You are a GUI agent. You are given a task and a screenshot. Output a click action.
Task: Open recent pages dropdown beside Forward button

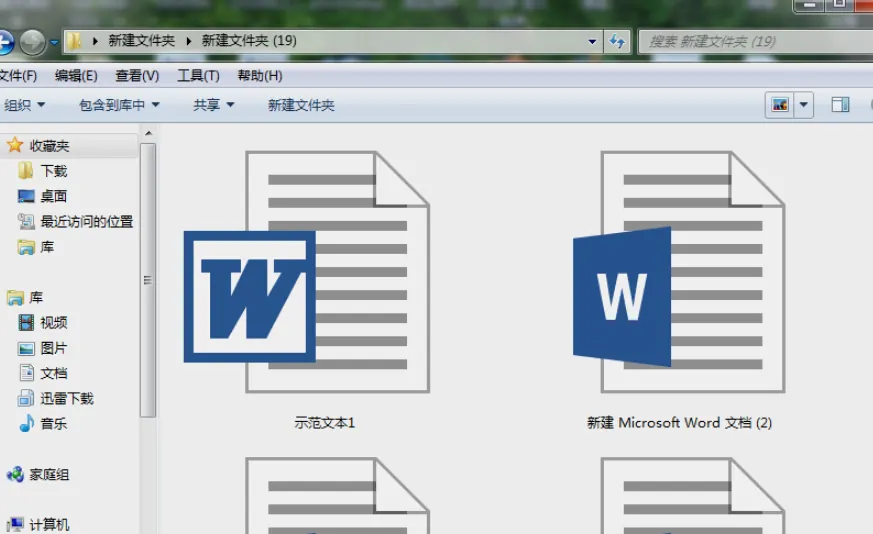(54, 42)
